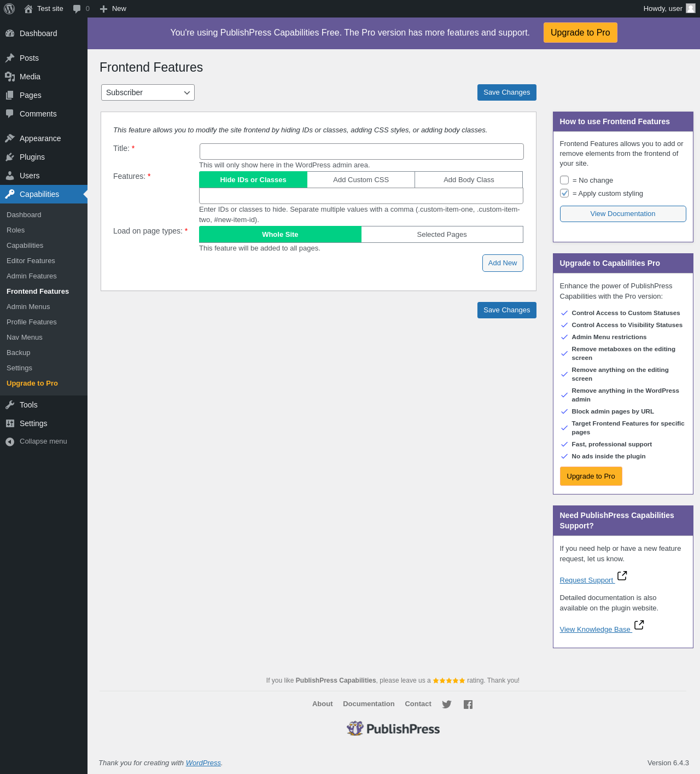Click the top Save Changes button
Screen dimensions: 700x774
[x=507, y=92]
